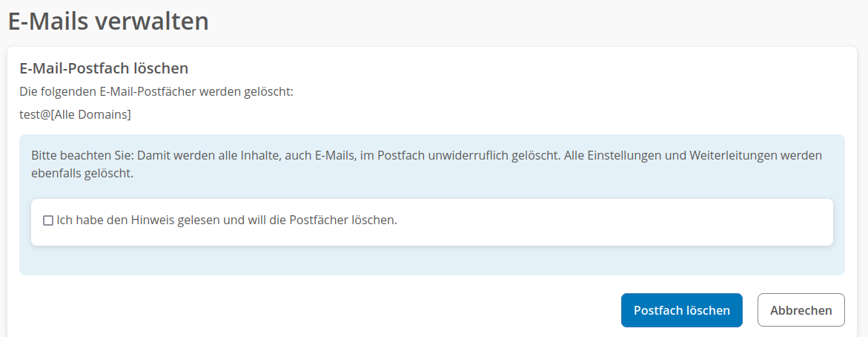Tick the confirmation checkbox for deleting mailboxes
868x337 pixels.
tap(48, 220)
